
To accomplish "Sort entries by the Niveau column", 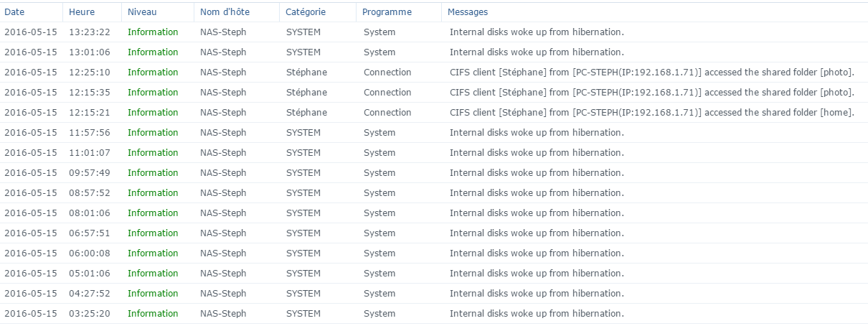I will (x=142, y=12).
